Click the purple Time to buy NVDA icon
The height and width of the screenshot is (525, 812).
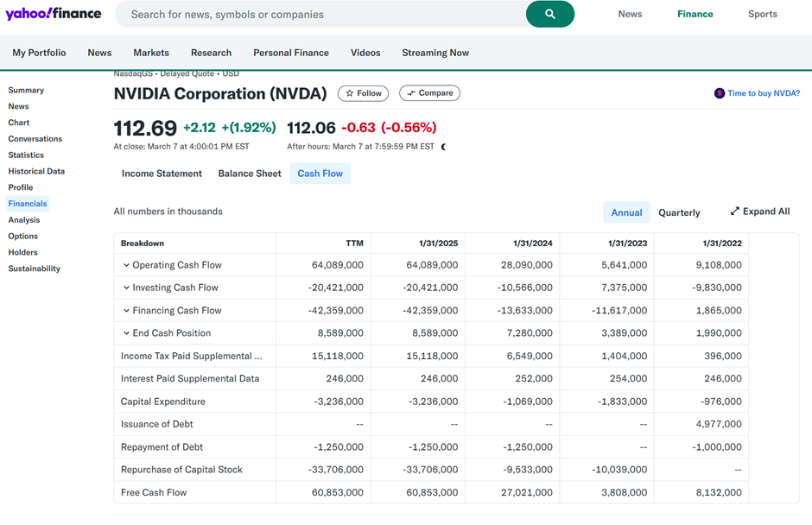point(720,93)
